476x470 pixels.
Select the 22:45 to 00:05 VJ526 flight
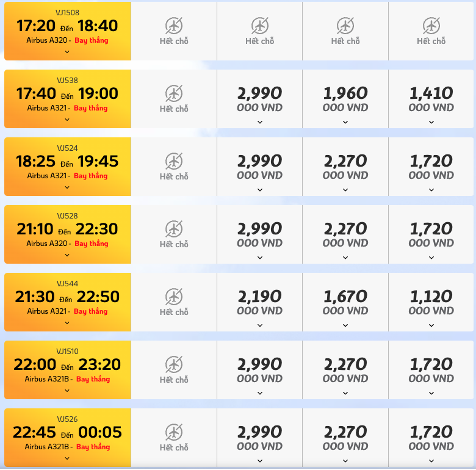[x=67, y=438]
